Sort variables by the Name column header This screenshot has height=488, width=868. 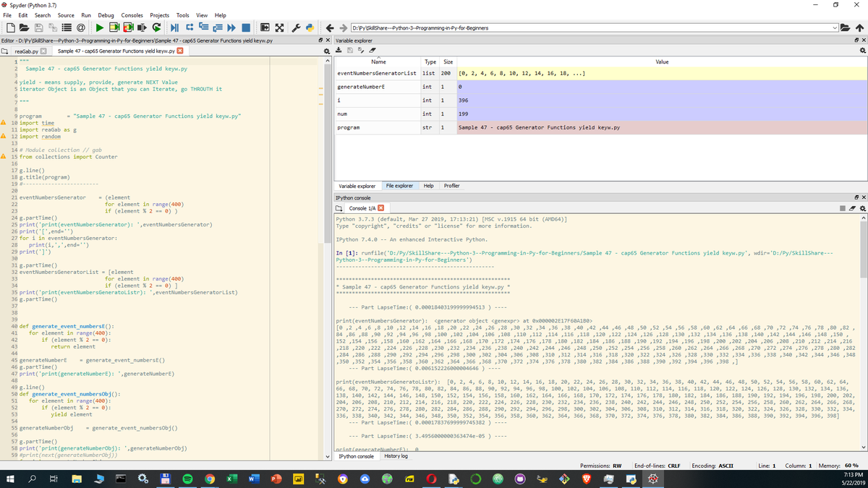(x=378, y=62)
